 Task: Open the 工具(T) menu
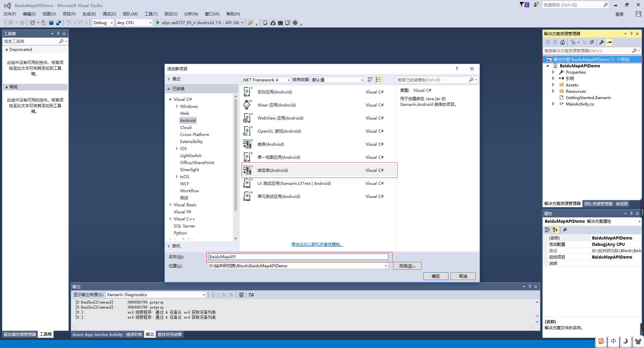151,14
